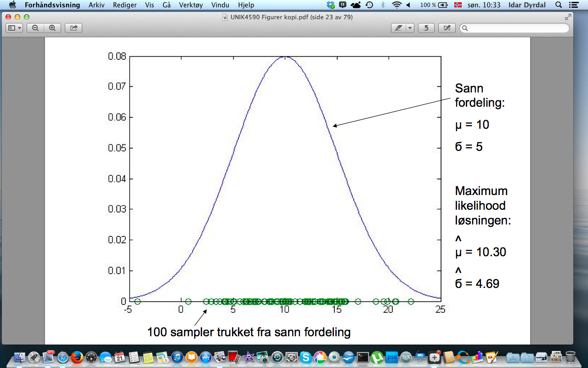588x368 pixels.
Task: Click the søn. 10:33 clock
Action: [484, 5]
